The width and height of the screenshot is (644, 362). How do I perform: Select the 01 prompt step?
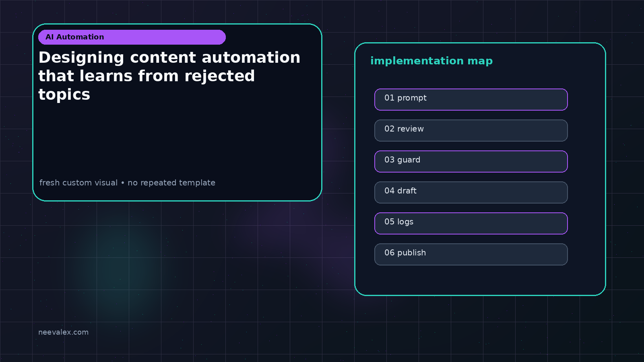[x=471, y=99]
